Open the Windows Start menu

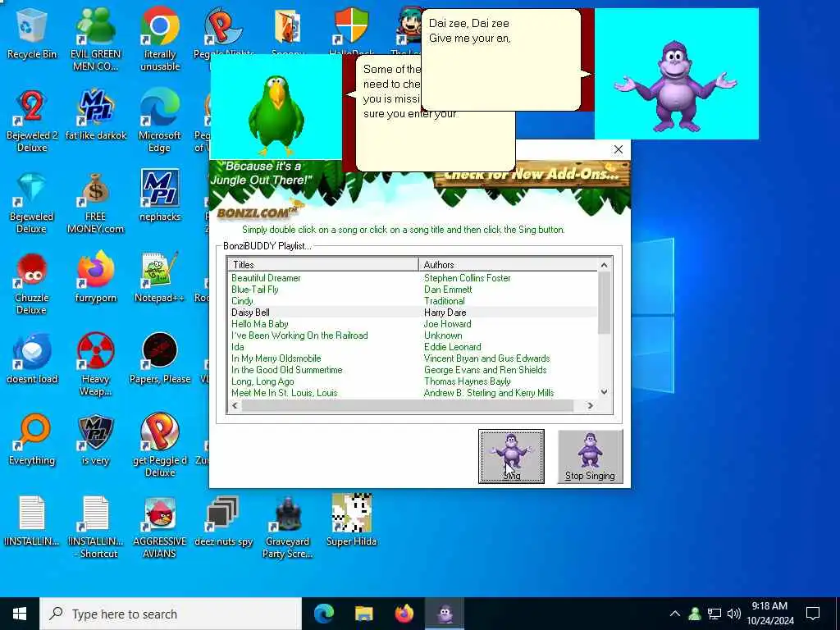(20, 614)
